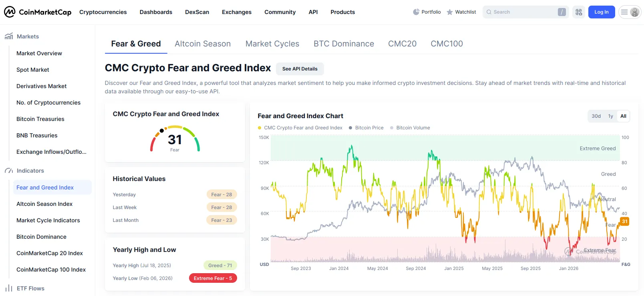Toggle CMC Crypto Fear and Greed legend
The image size is (644, 296).
(300, 128)
